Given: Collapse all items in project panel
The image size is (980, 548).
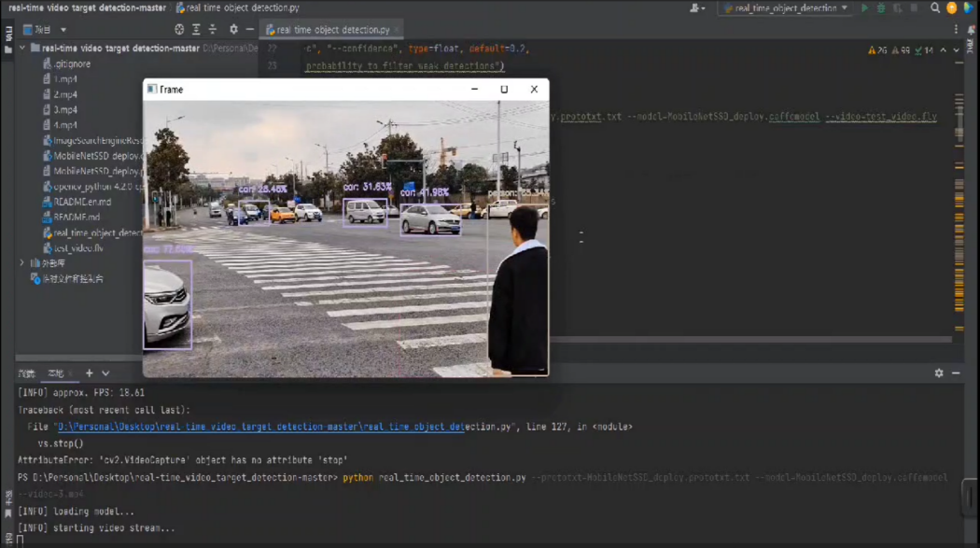Looking at the screenshot, I should click(x=213, y=29).
